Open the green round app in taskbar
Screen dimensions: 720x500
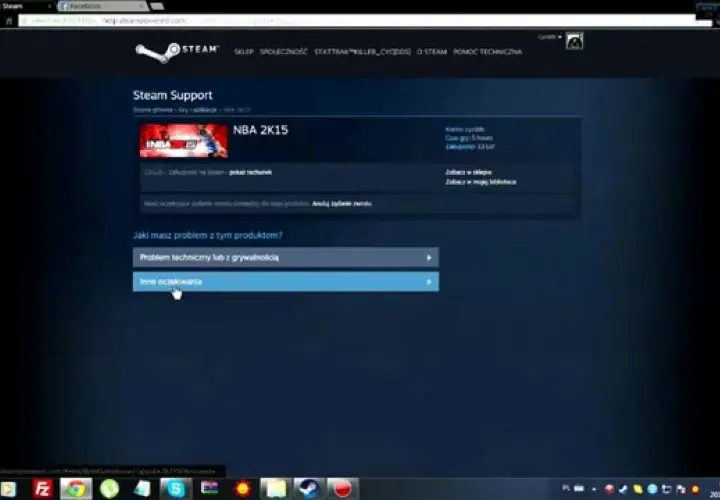tap(109, 489)
